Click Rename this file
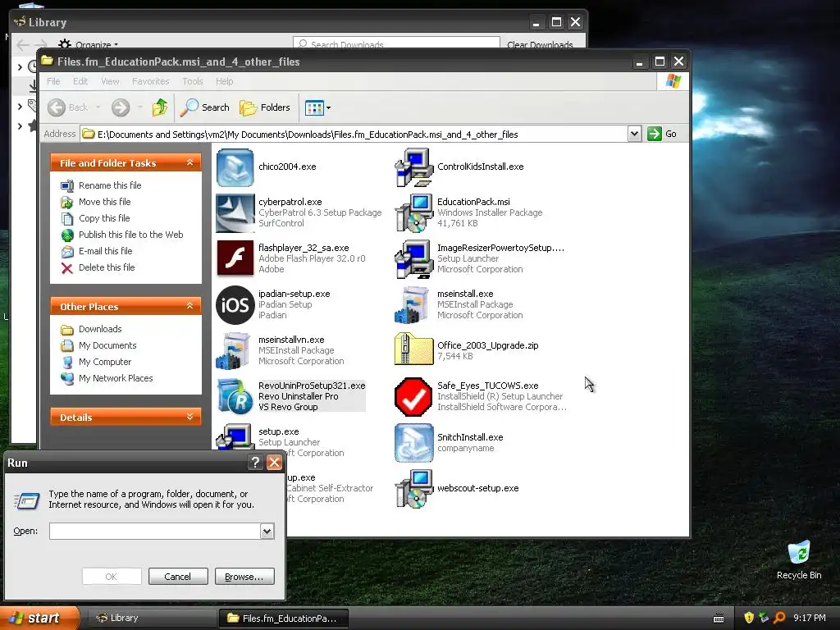This screenshot has height=630, width=840. [x=110, y=185]
